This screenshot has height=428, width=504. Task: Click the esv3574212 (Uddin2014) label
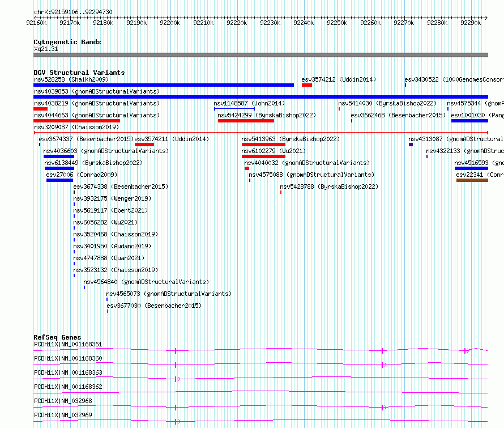point(339,79)
